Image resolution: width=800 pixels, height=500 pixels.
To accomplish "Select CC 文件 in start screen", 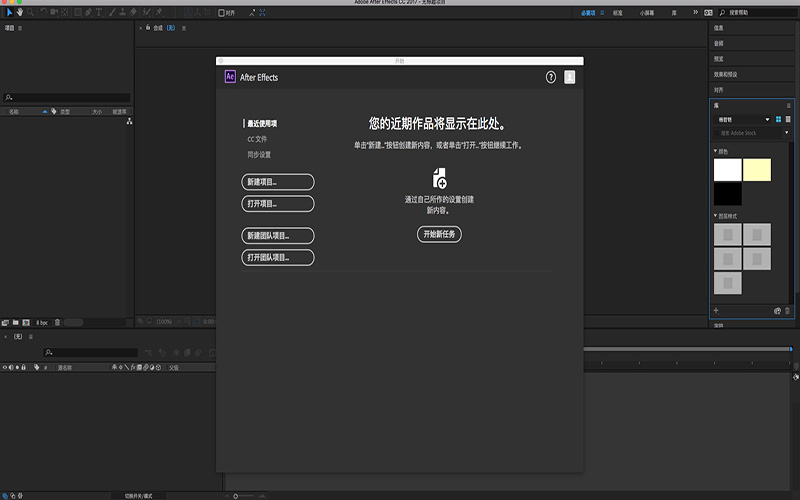I will (257, 139).
